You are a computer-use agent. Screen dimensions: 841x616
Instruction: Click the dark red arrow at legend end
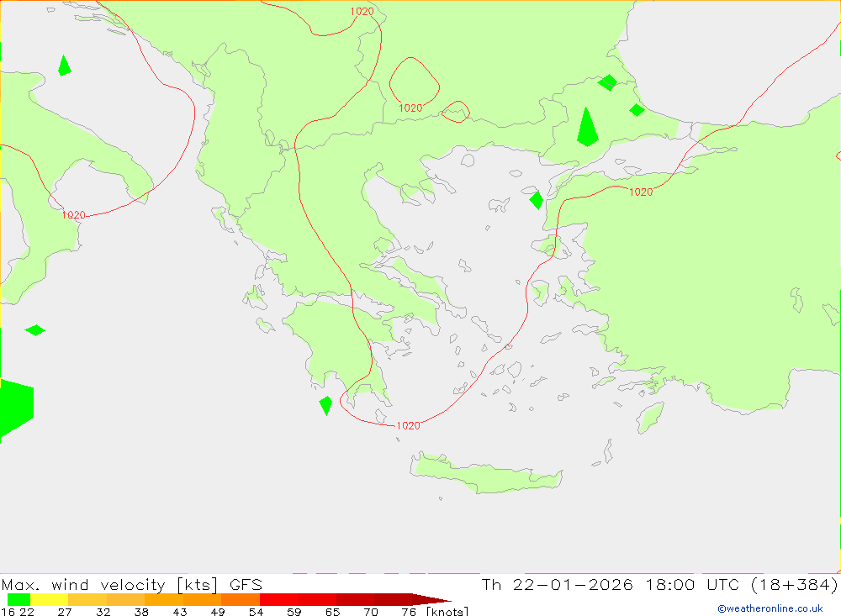(x=431, y=599)
